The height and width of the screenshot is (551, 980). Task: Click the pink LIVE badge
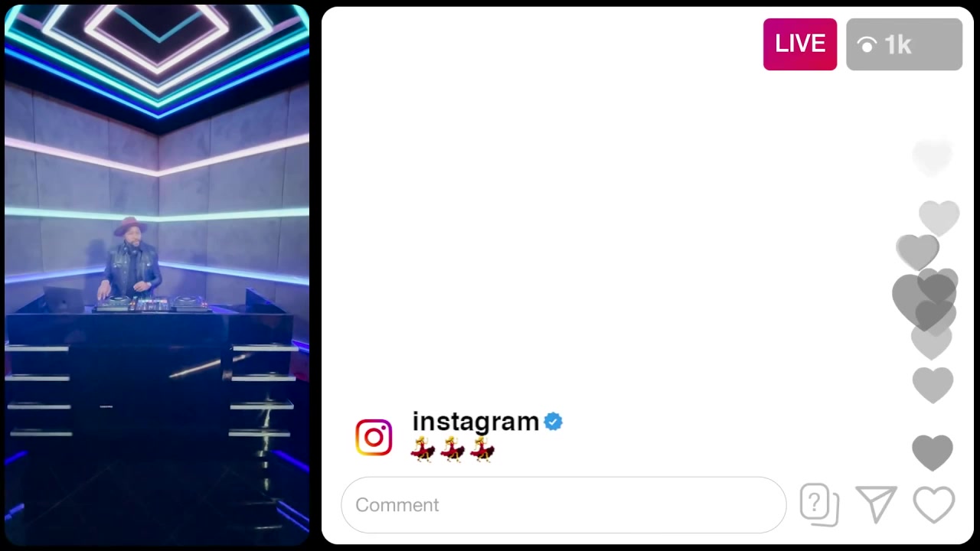point(799,44)
